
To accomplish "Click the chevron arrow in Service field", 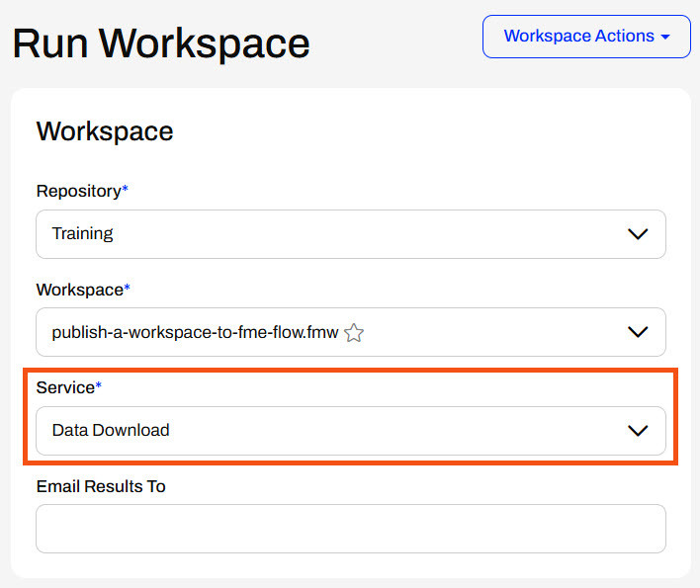I will (638, 431).
